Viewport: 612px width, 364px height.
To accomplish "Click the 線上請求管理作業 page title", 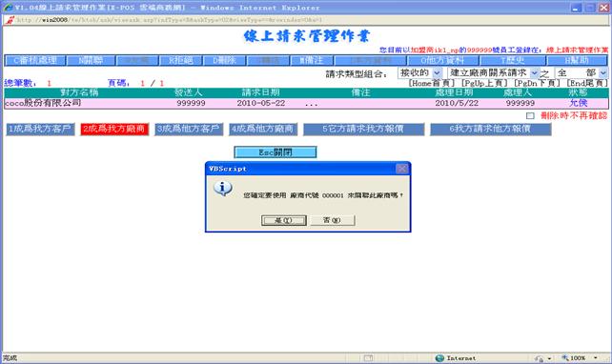I will (306, 36).
